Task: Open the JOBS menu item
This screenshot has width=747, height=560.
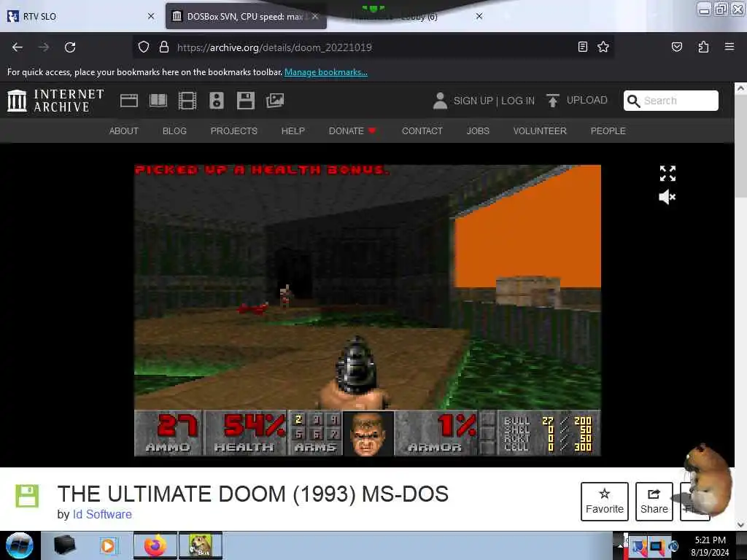Action: (478, 131)
